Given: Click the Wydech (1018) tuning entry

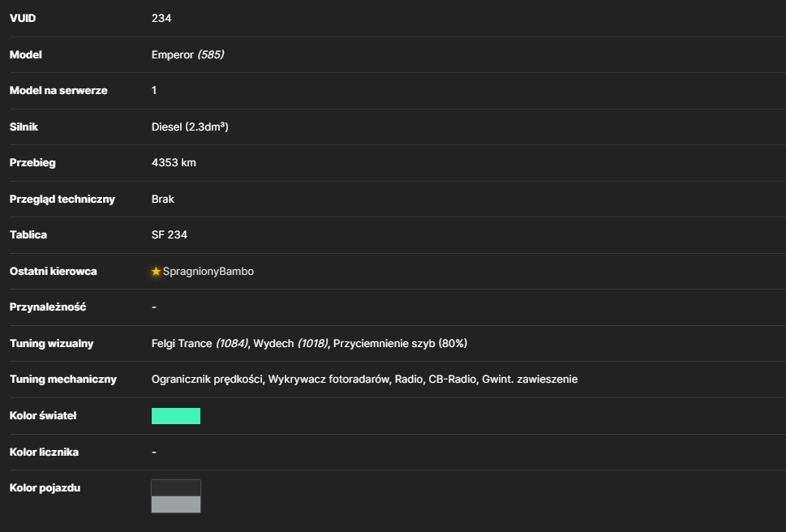Looking at the screenshot, I should [290, 343].
